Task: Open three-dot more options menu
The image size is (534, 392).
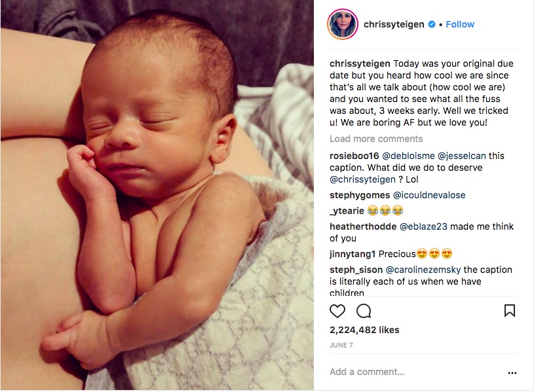Action: pyautogui.click(x=512, y=373)
